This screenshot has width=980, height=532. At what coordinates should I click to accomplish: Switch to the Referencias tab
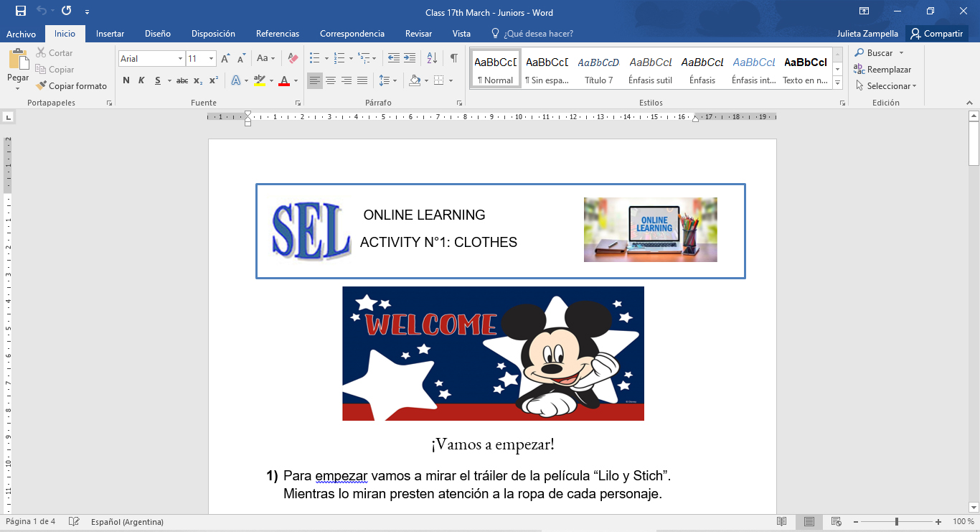point(278,34)
